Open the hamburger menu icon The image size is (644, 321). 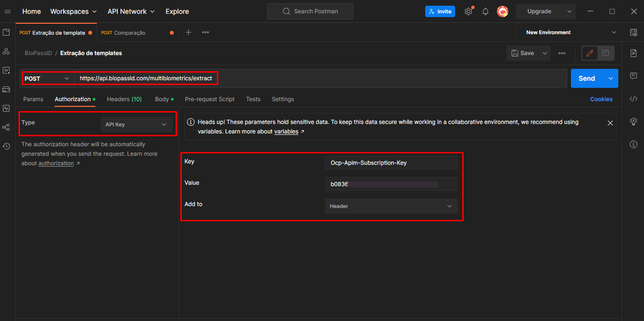(7, 11)
